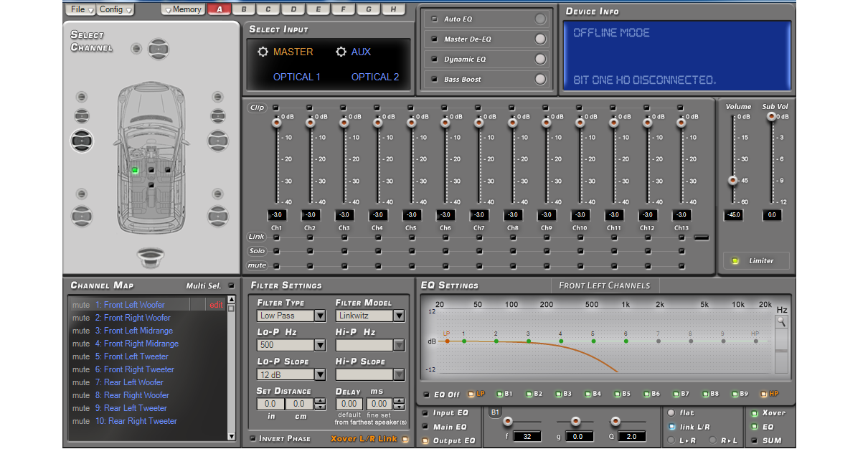Screen dimensions: 868x449
Task: Toggle the Auto EQ switch
Action: click(539, 19)
